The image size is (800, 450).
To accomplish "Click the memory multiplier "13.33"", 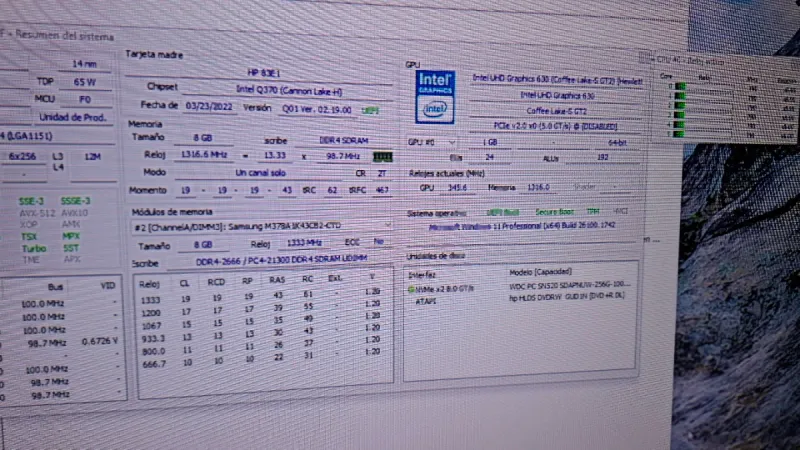I will (x=274, y=156).
